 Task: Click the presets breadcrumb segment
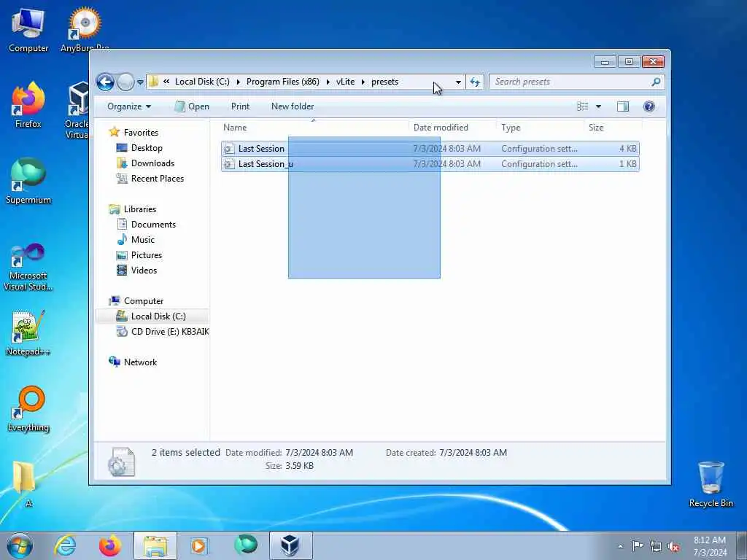point(384,82)
